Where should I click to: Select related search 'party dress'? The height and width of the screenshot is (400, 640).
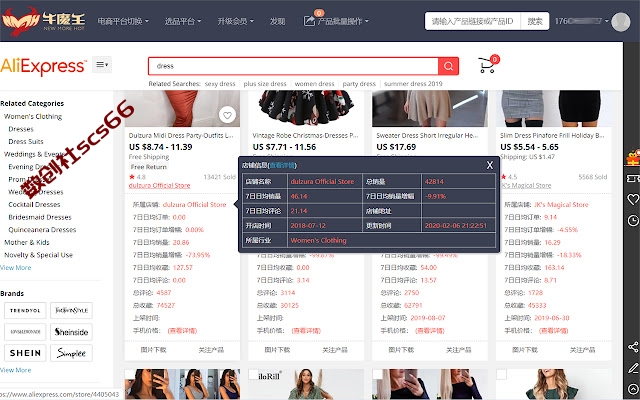359,84
